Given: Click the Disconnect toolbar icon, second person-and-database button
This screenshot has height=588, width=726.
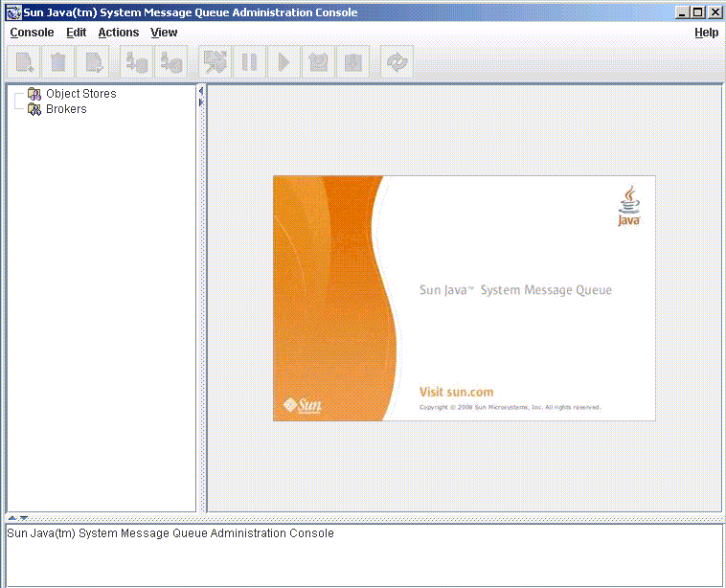Looking at the screenshot, I should (171, 62).
